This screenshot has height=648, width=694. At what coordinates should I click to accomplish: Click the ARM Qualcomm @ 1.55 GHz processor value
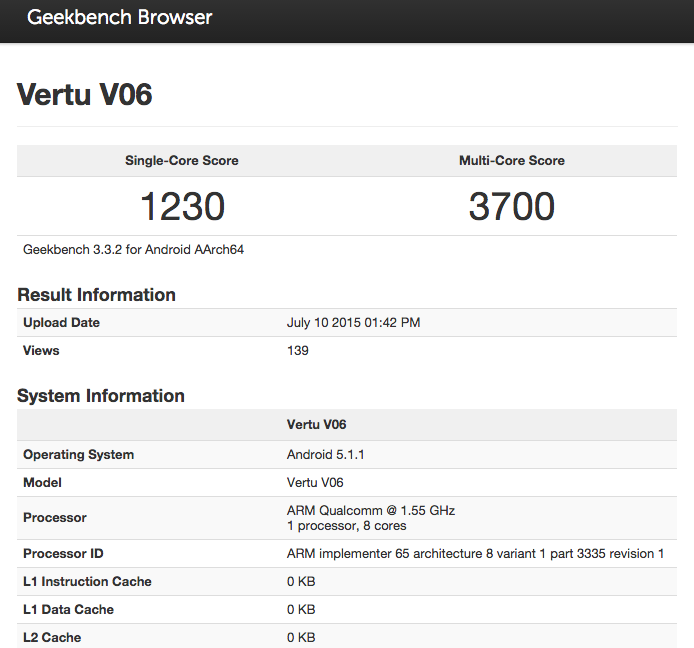[370, 511]
